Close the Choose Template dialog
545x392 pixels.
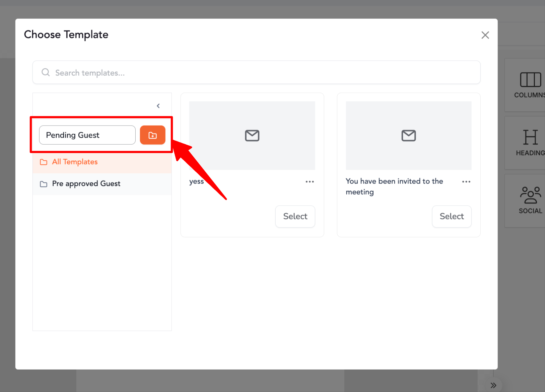(x=485, y=35)
